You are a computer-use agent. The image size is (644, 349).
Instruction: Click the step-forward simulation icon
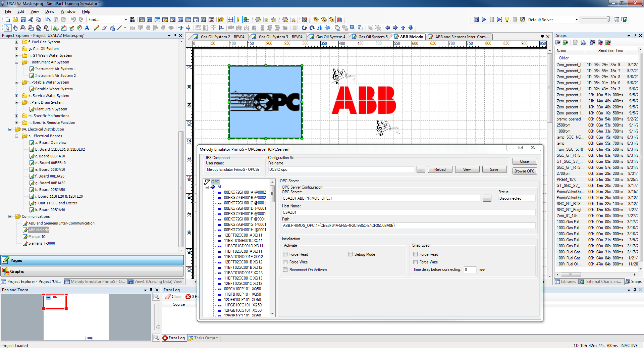[x=499, y=19]
